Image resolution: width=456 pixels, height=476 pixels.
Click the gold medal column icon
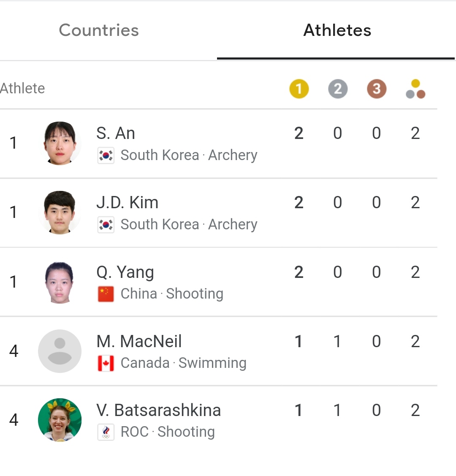[299, 89]
